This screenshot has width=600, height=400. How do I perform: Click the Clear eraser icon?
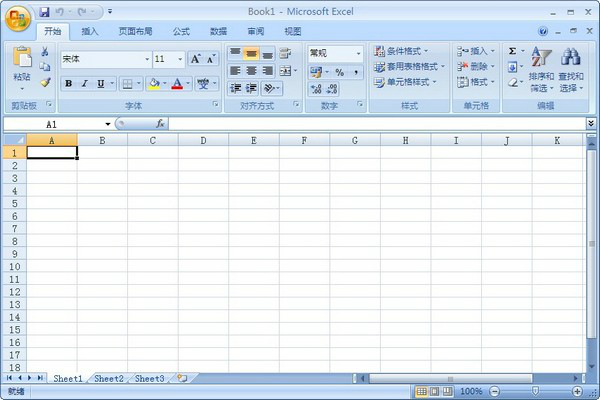(x=513, y=82)
